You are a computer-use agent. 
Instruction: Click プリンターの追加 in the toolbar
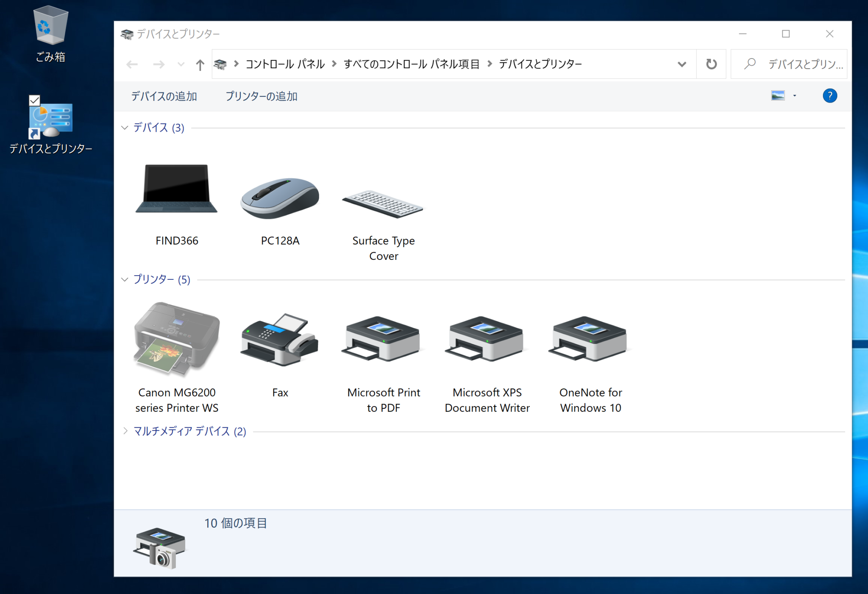261,96
